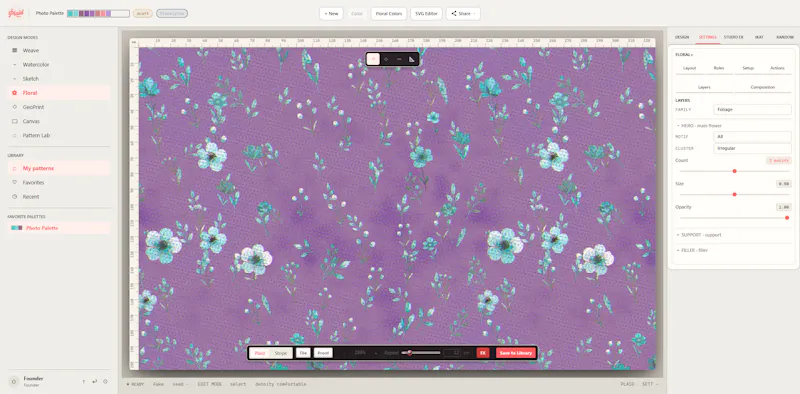Select the crosshair move tool on canvas toolbar
Image resolution: width=800 pixels, height=394 pixels.
click(x=386, y=59)
